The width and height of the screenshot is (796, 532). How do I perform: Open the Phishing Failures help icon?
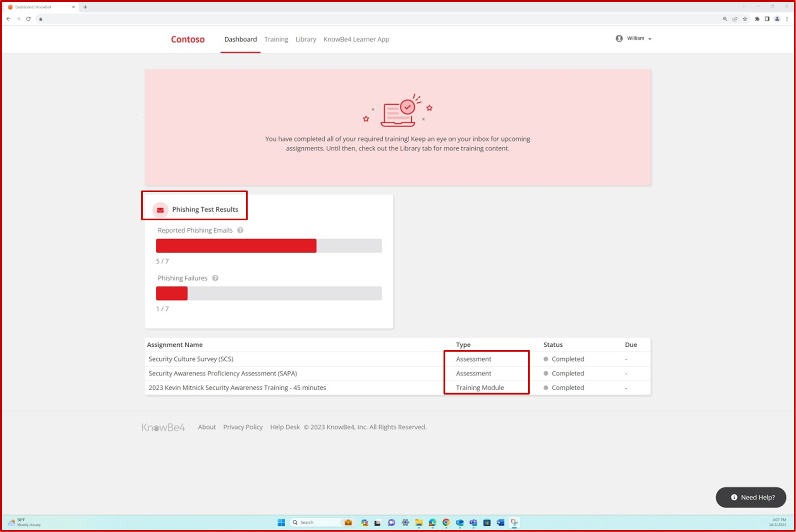[x=215, y=278]
